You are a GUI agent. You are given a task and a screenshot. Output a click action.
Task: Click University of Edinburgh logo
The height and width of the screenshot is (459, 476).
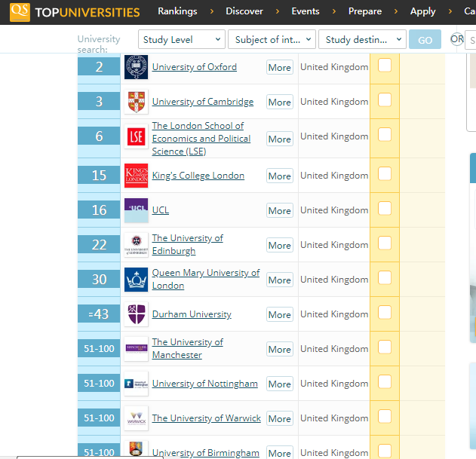coord(137,245)
